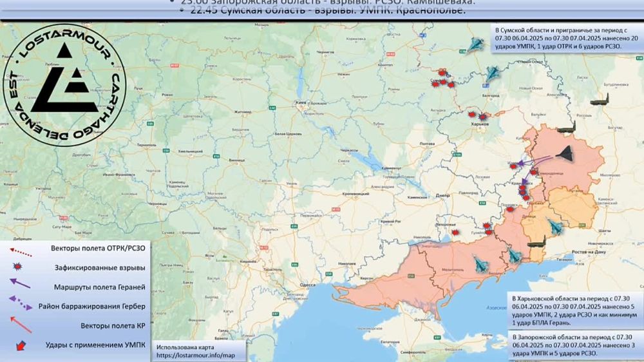Click the explosion marker at Изюм
644x362 pixels.
click(513, 166)
